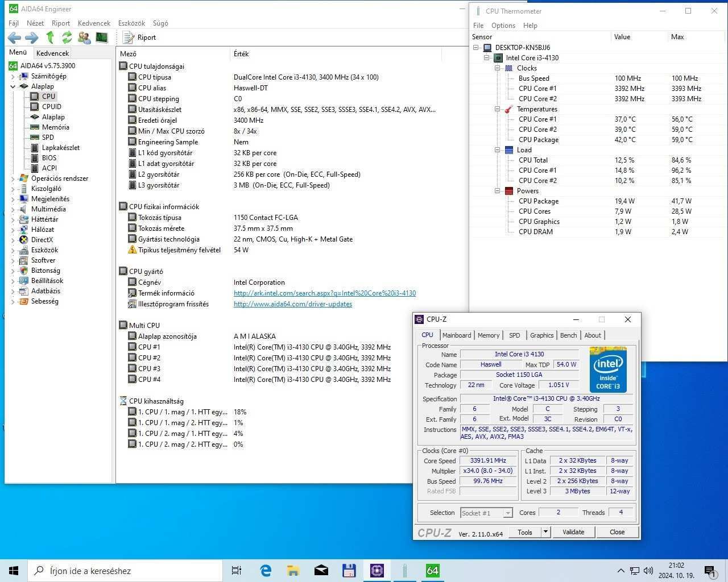The image size is (728, 582).
Task: Open the Nézet menu
Action: 35,23
